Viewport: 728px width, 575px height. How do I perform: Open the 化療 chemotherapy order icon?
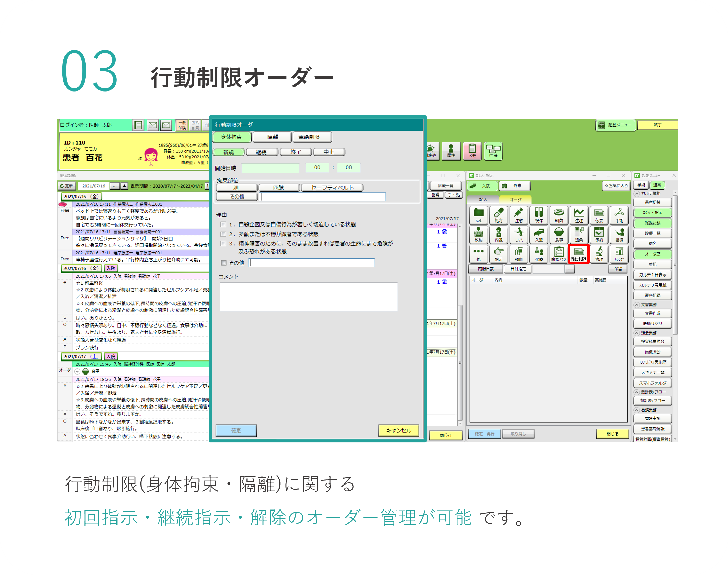point(539,254)
